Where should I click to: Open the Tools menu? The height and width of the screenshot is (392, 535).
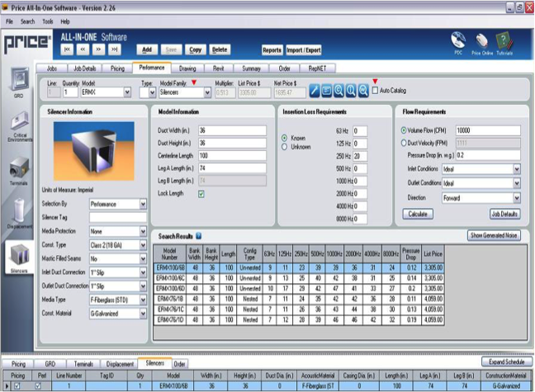[48, 21]
